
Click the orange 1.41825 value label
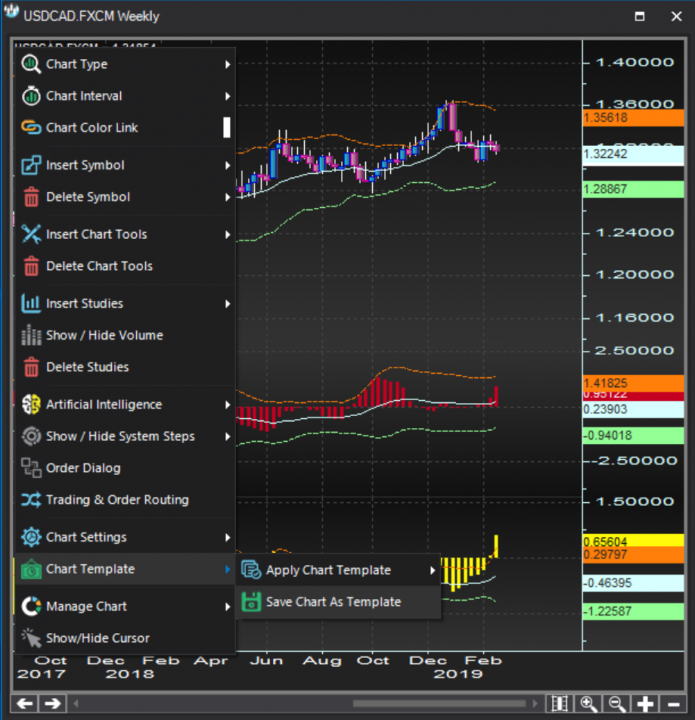tap(633, 383)
